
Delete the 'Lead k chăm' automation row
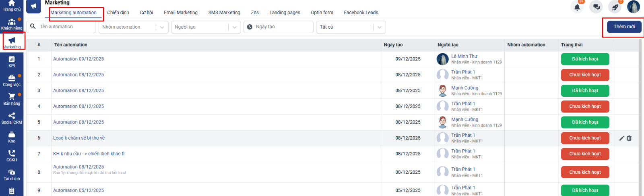(x=629, y=138)
